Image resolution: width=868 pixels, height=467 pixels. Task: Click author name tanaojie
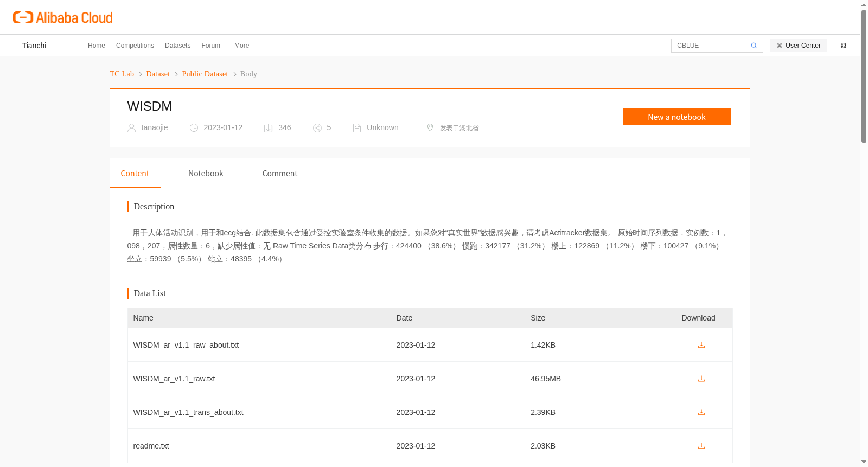[155, 127]
